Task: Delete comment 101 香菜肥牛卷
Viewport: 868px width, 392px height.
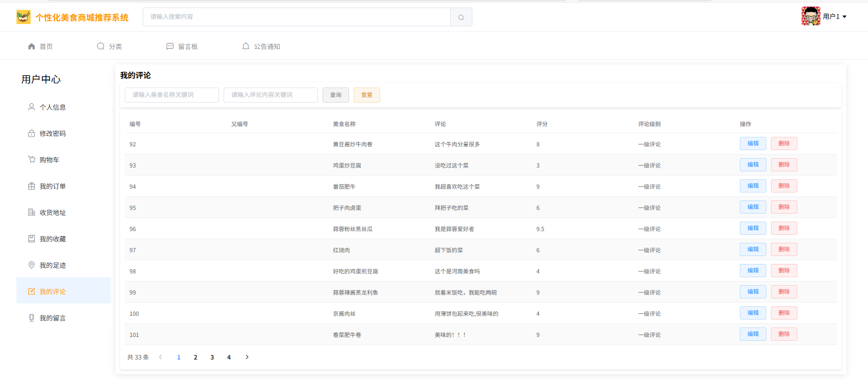Action: click(x=784, y=334)
